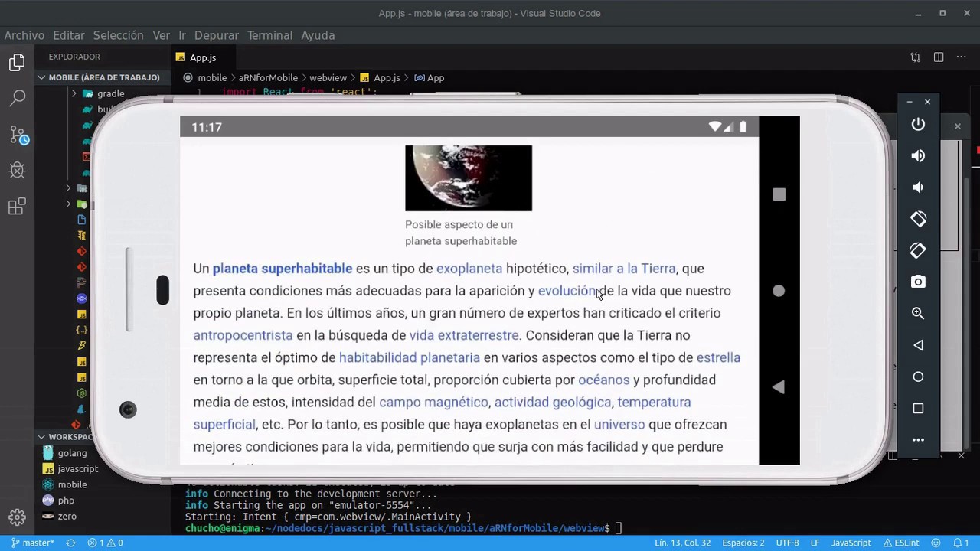Click the emulator toolbar Back triangle
The width and height of the screenshot is (980, 551).
click(x=918, y=345)
